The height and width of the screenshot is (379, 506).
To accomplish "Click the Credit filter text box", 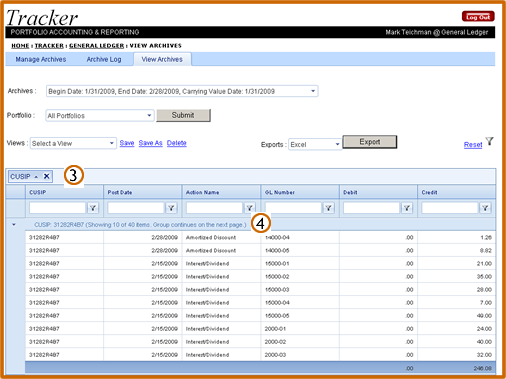I will click(450, 208).
